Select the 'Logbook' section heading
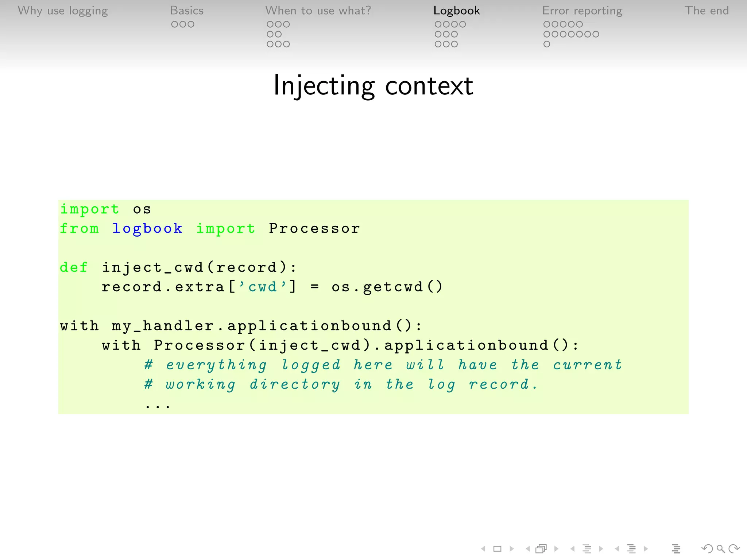Image resolution: width=747 pixels, height=560 pixels. coord(457,11)
